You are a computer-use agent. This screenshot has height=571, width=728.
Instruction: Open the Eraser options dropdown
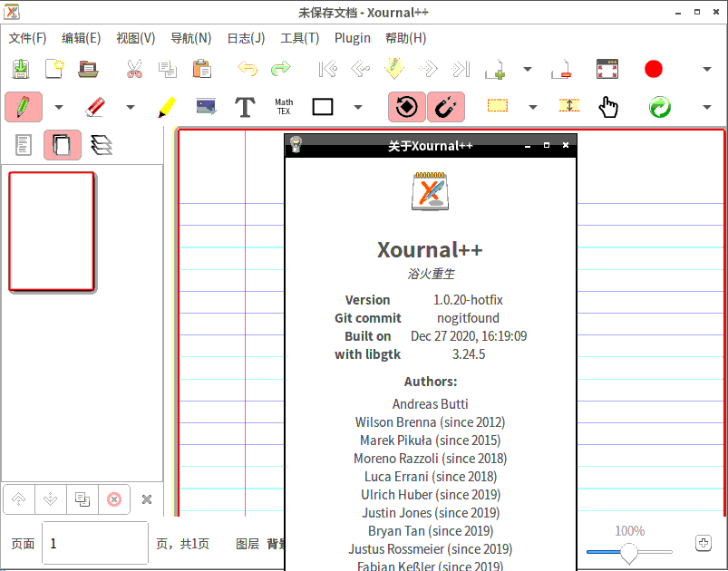[131, 107]
